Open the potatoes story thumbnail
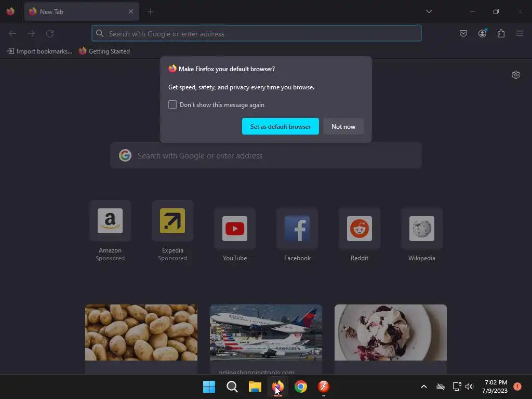 (141, 332)
